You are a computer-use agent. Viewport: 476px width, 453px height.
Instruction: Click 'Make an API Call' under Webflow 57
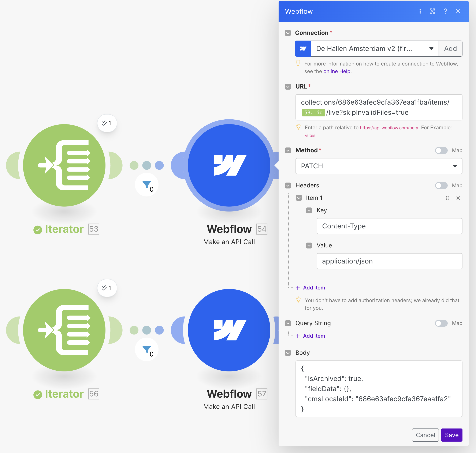(229, 407)
